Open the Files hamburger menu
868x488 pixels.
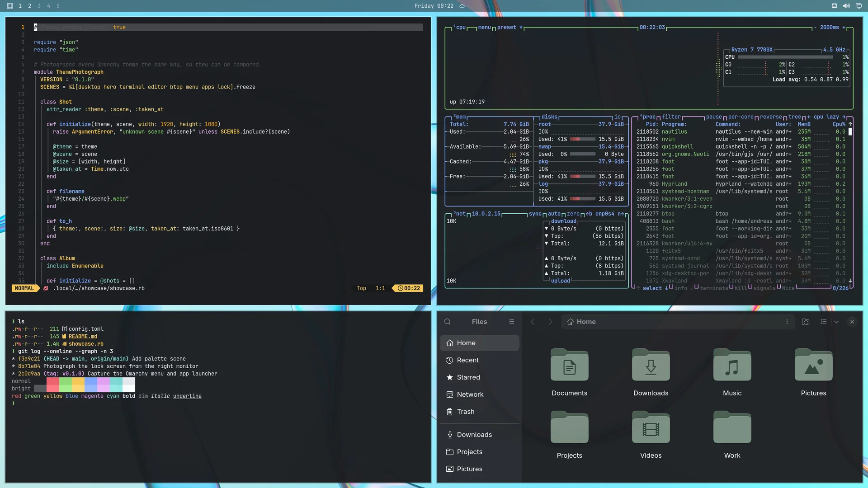[512, 322]
